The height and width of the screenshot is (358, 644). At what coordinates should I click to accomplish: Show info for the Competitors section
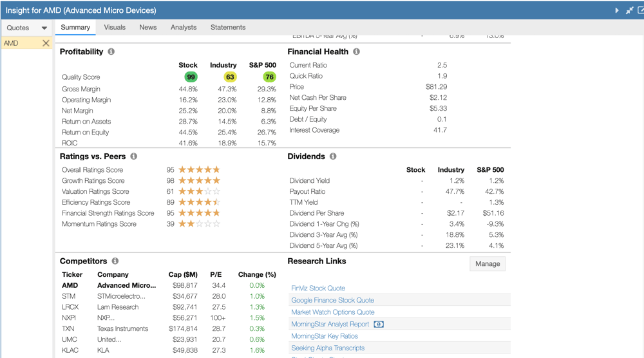115,261
